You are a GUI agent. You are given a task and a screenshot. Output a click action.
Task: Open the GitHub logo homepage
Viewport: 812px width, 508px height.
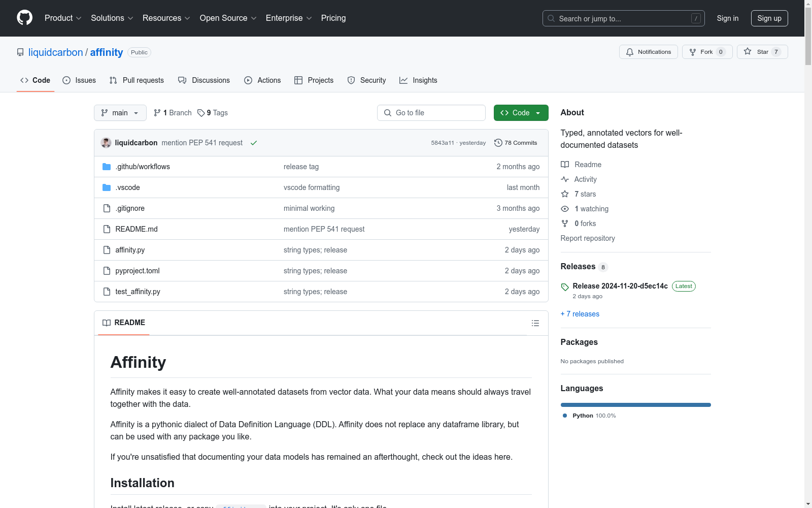point(24,18)
